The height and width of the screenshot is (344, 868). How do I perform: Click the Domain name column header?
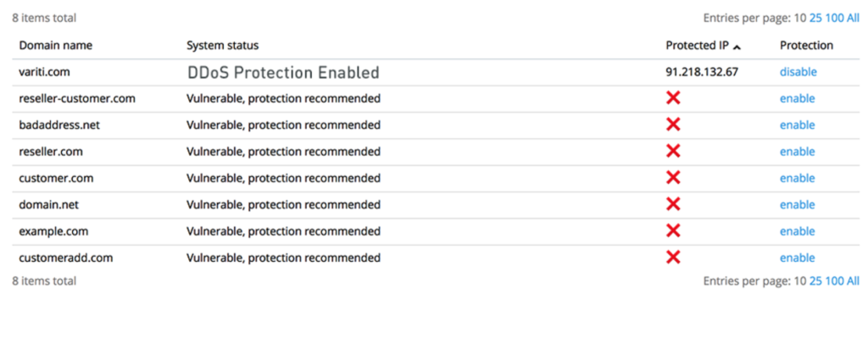point(56,46)
